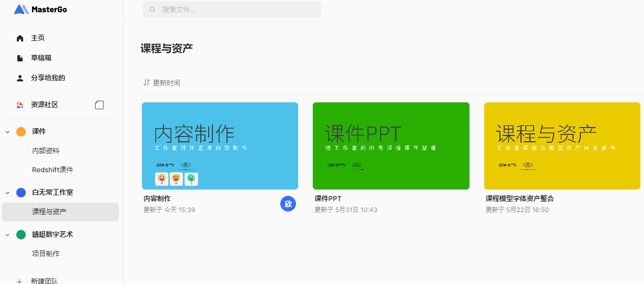Click the blue 白无常工作室 team avatar
This screenshot has height=284, width=644.
pyautogui.click(x=21, y=193)
